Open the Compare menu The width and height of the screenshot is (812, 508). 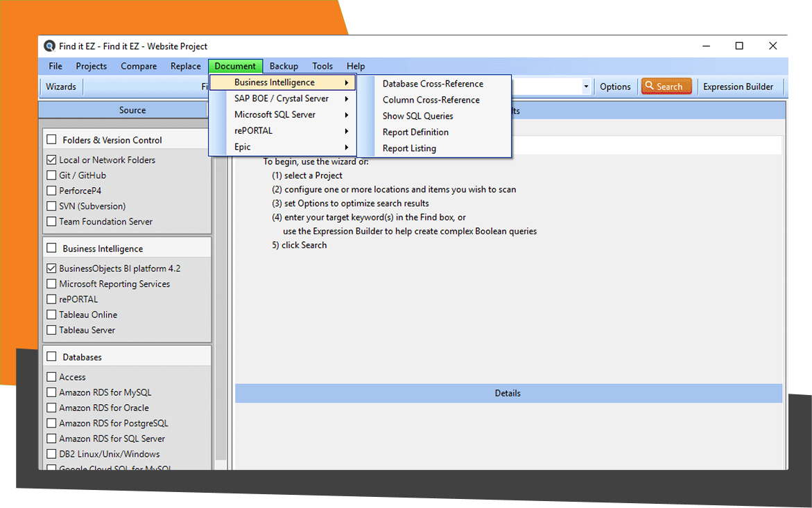[x=139, y=67]
